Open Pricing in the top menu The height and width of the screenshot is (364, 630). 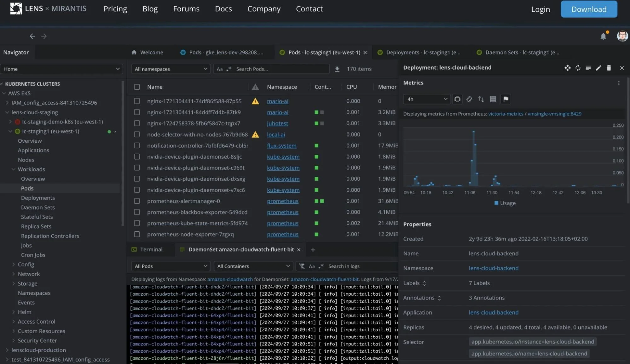point(115,9)
